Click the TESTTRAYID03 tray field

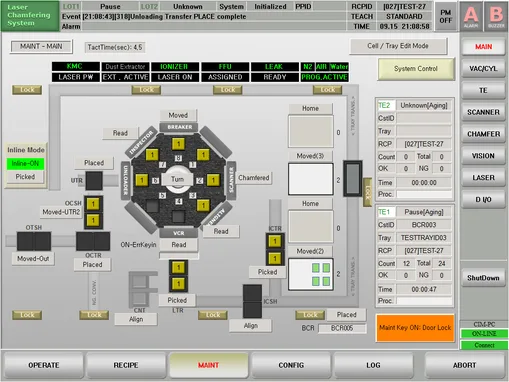[x=424, y=238]
